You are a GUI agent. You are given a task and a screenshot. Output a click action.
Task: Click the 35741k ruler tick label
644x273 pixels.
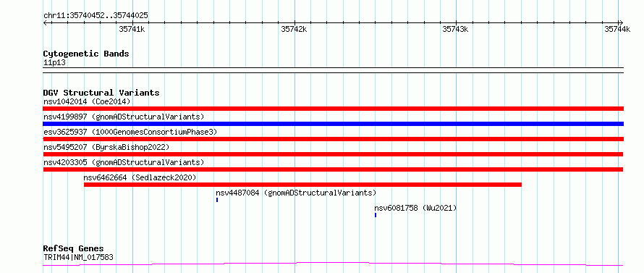pyautogui.click(x=132, y=29)
